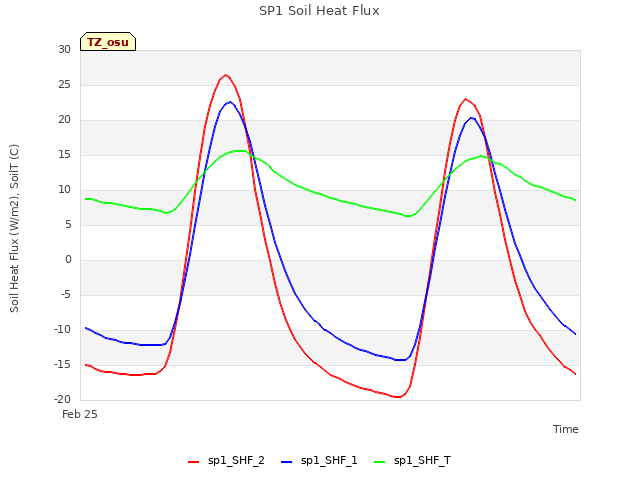Click the 10 y-axis tick label
Screen dimensions: 640x480
coord(64,189)
